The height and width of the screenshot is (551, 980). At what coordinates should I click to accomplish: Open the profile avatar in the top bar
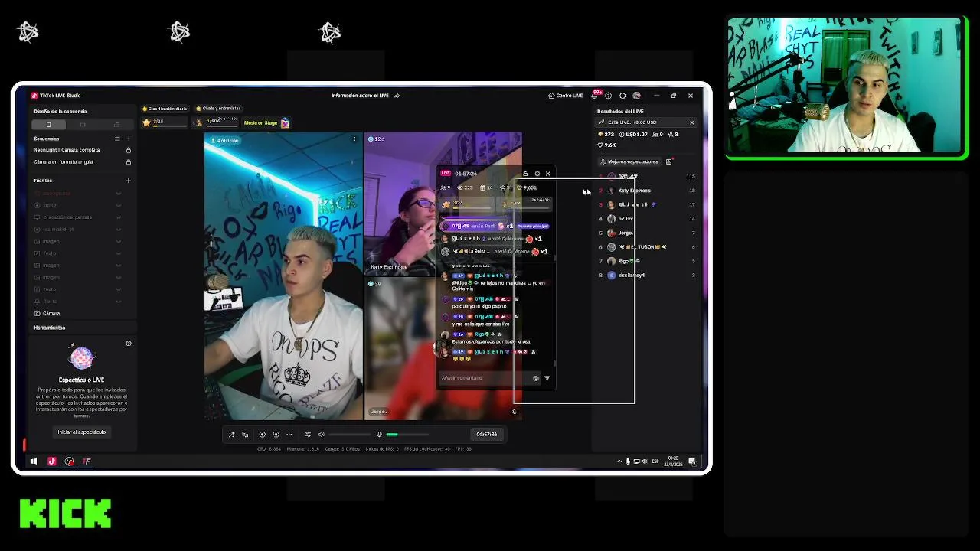coord(636,96)
